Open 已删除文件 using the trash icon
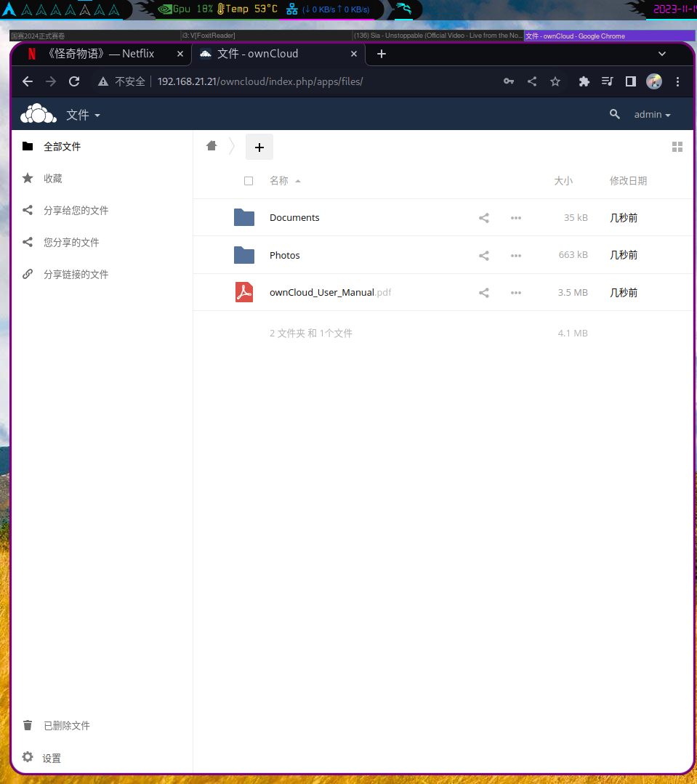697x784 pixels. click(27, 725)
